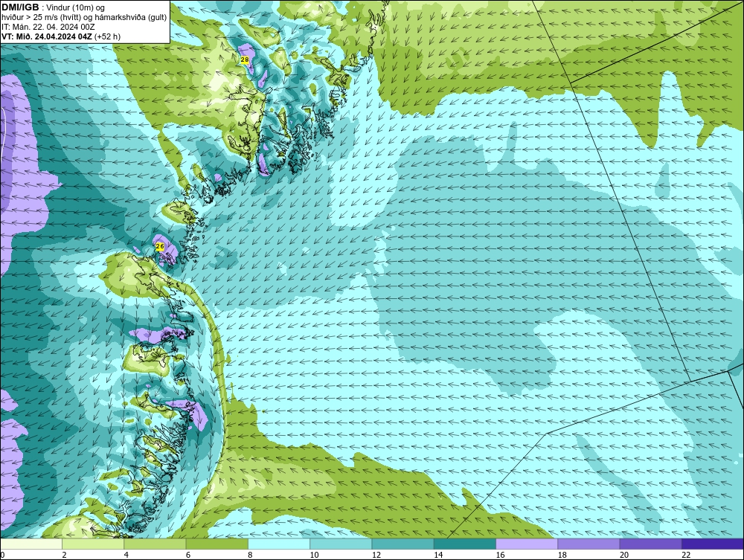Viewport: 744px width, 560px height.
Task: Click the olive green 6–8 m/s legend swatch
Action: (x=217, y=544)
